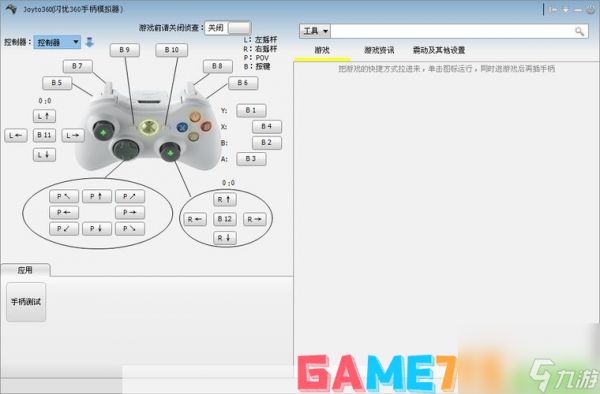Click left stick right L → button
The height and width of the screenshot is (394, 600).
(x=73, y=135)
